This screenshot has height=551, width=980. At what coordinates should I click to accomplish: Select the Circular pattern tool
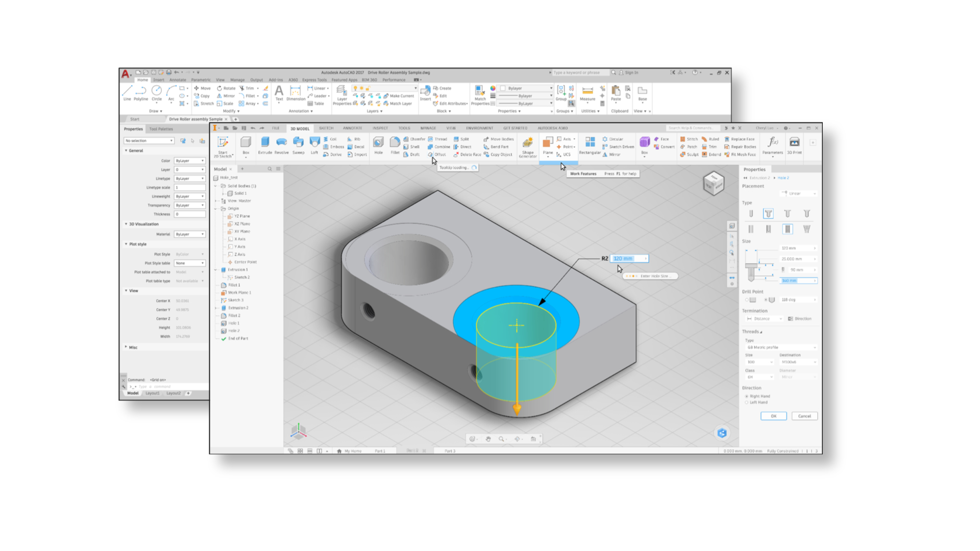click(613, 139)
